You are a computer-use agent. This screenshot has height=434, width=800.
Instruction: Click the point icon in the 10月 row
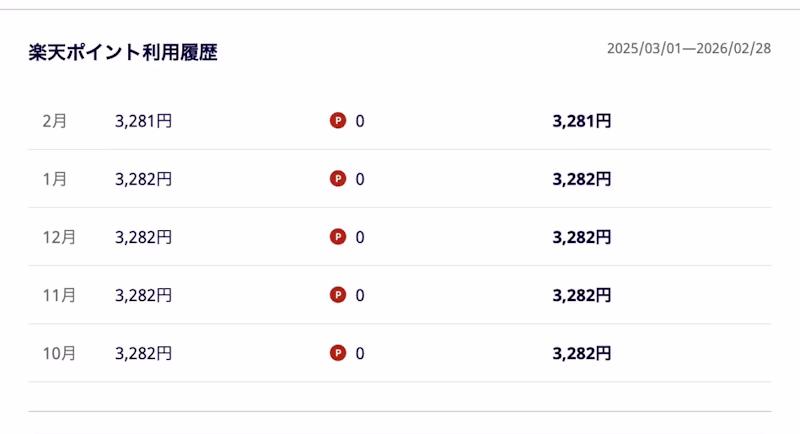click(x=338, y=353)
